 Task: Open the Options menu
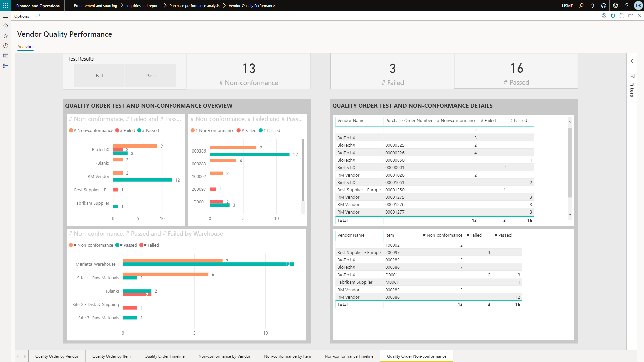[22, 16]
